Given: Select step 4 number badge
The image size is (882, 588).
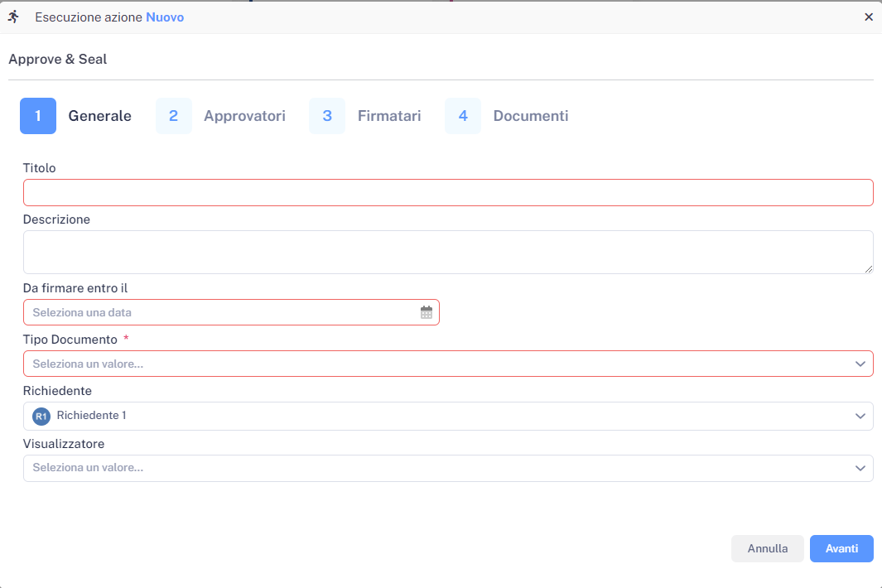Looking at the screenshot, I should pos(463,116).
